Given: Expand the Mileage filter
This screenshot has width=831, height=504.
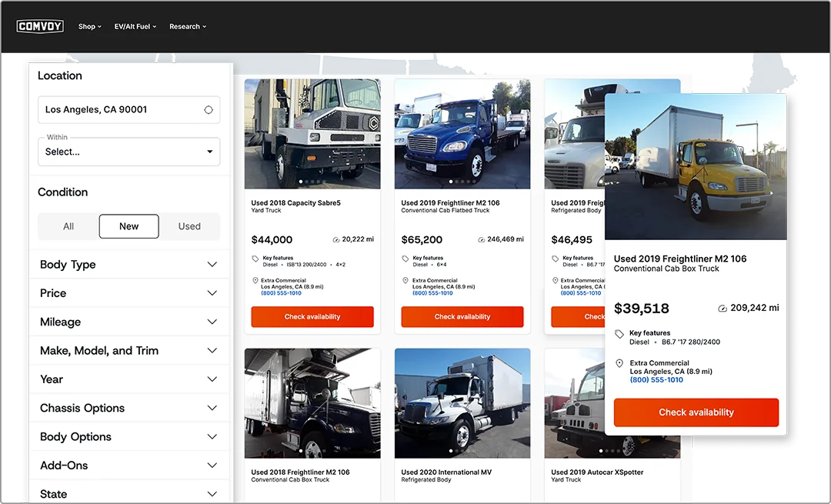Looking at the screenshot, I should [x=128, y=322].
